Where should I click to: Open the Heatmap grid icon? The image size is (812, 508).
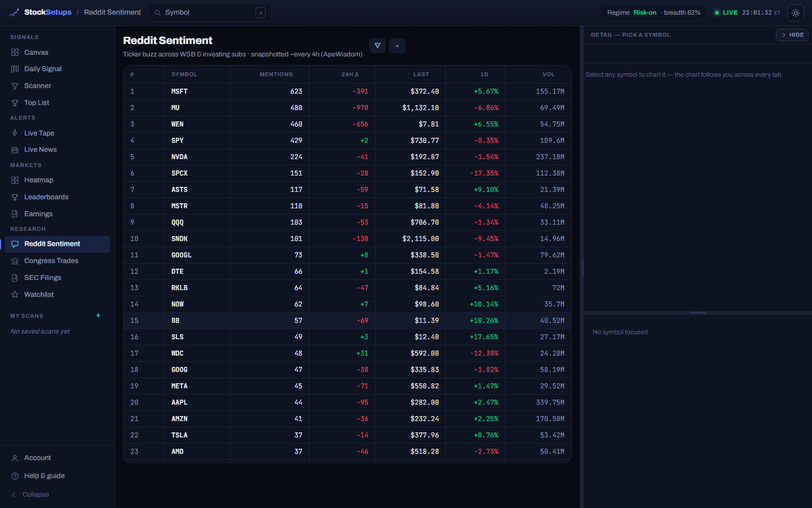tap(15, 180)
